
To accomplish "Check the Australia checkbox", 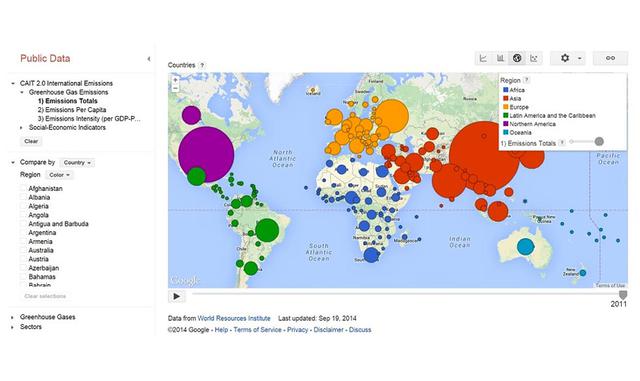I will click(x=23, y=250).
